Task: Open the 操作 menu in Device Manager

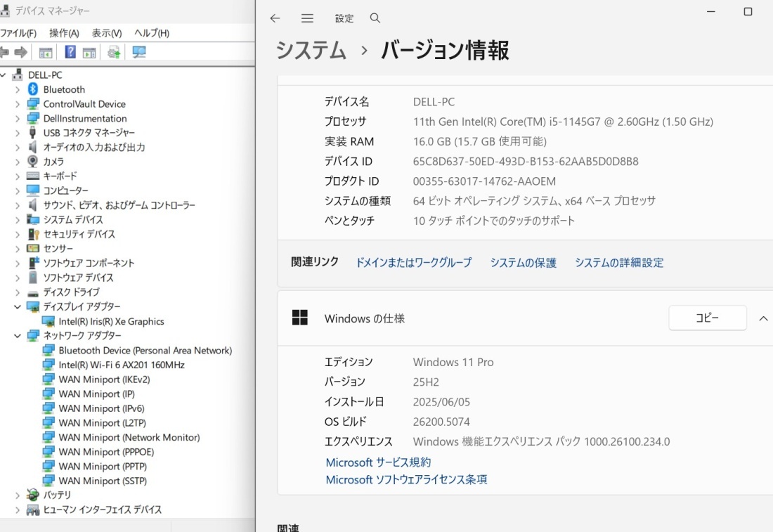Action: 63,32
